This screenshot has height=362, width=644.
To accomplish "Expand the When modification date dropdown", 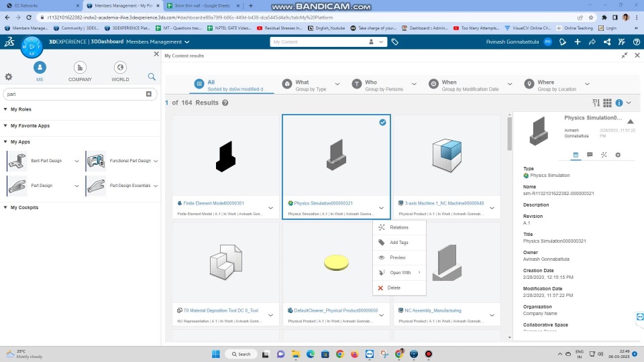I will 510,84.
